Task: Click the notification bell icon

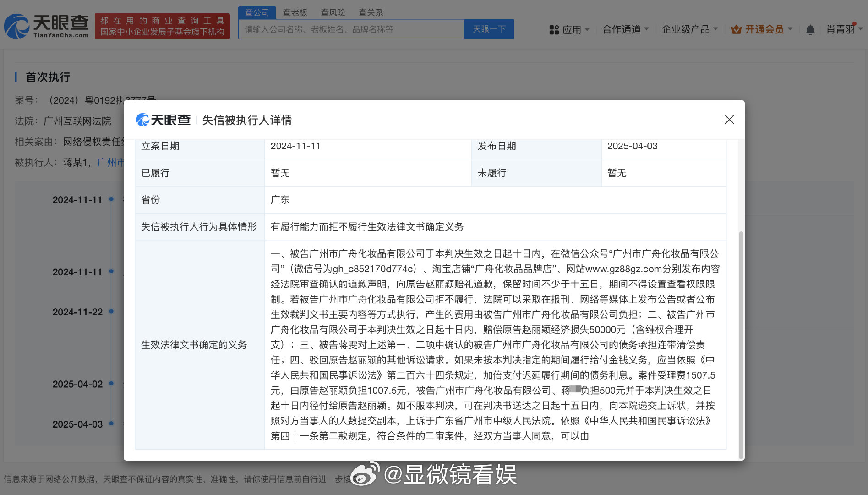Action: [810, 30]
